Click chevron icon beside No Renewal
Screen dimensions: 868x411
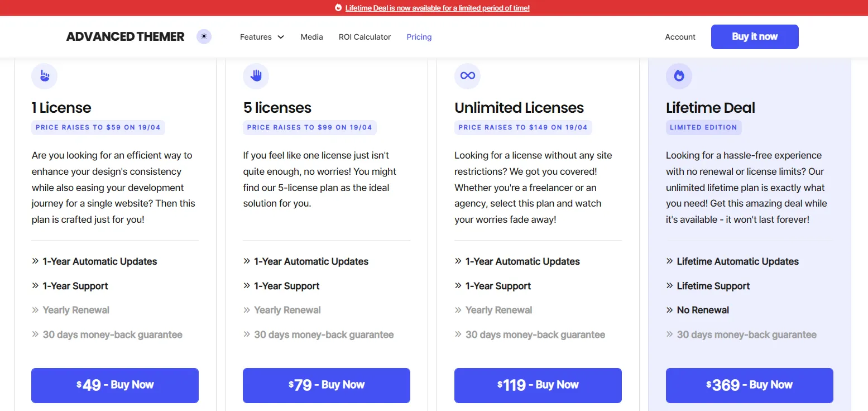pos(670,310)
